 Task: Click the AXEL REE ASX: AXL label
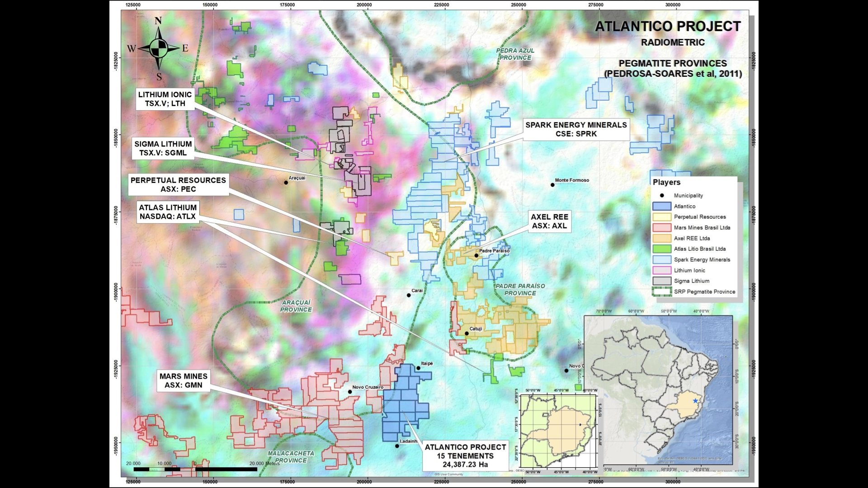tap(550, 221)
